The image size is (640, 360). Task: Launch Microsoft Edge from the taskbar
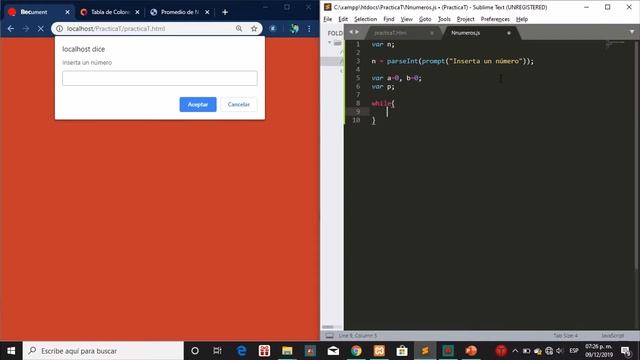click(x=242, y=351)
